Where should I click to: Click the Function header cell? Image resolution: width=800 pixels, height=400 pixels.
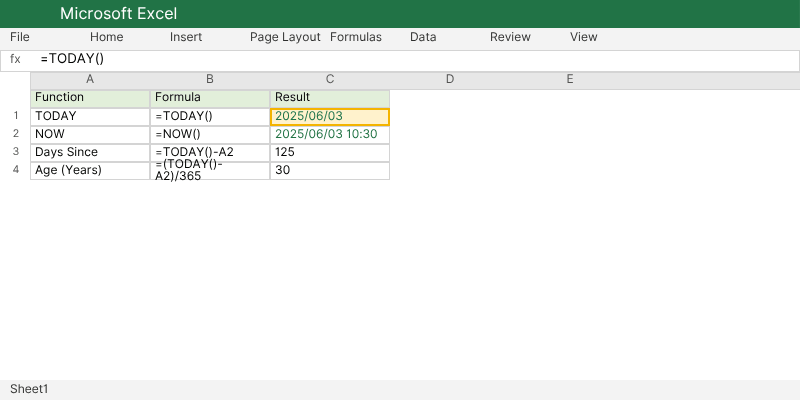tap(90, 98)
